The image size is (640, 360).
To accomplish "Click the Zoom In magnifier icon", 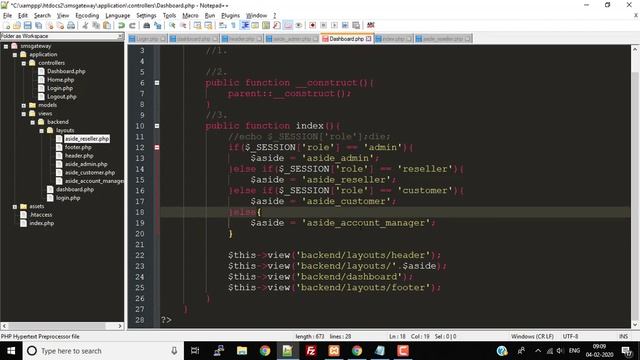I will (172, 25).
